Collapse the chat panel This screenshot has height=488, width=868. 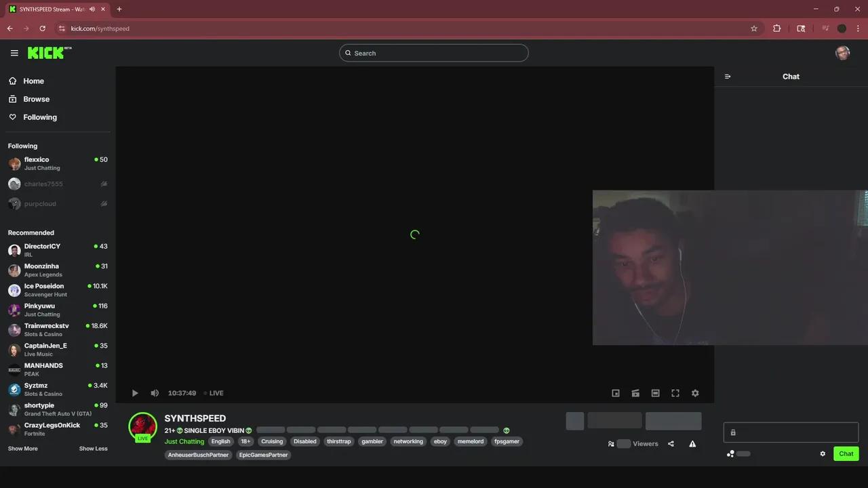(728, 77)
